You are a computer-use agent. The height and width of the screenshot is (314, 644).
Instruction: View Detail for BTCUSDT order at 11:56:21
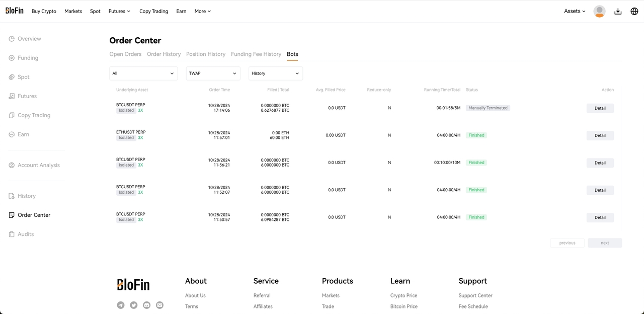point(600,163)
